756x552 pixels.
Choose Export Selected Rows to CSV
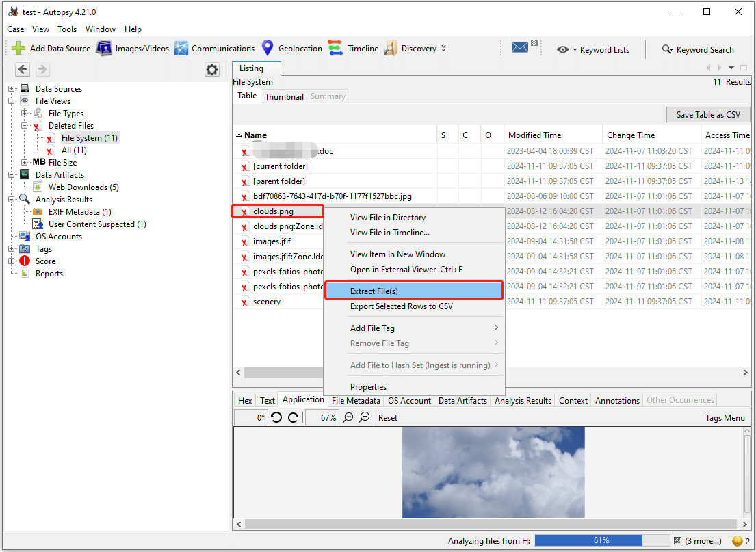(414, 306)
